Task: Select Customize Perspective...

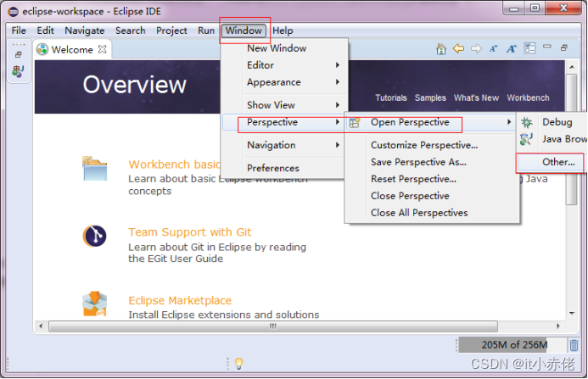Action: (x=424, y=145)
